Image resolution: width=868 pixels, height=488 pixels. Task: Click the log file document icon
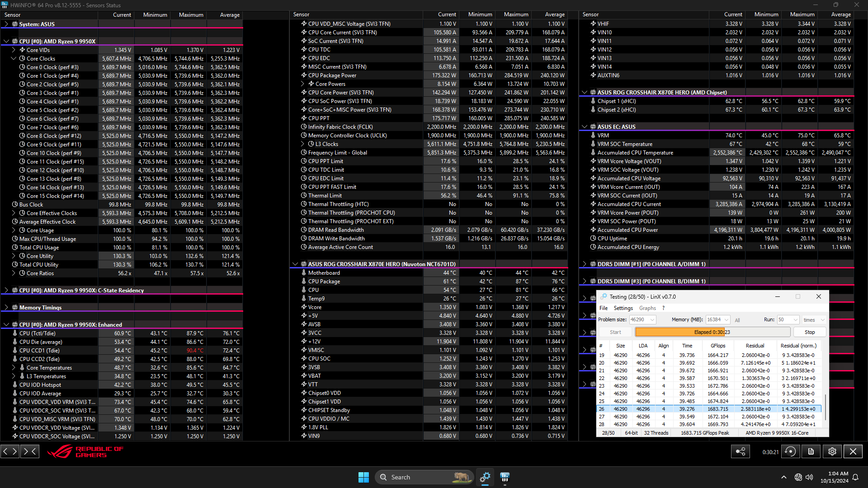tap(811, 451)
